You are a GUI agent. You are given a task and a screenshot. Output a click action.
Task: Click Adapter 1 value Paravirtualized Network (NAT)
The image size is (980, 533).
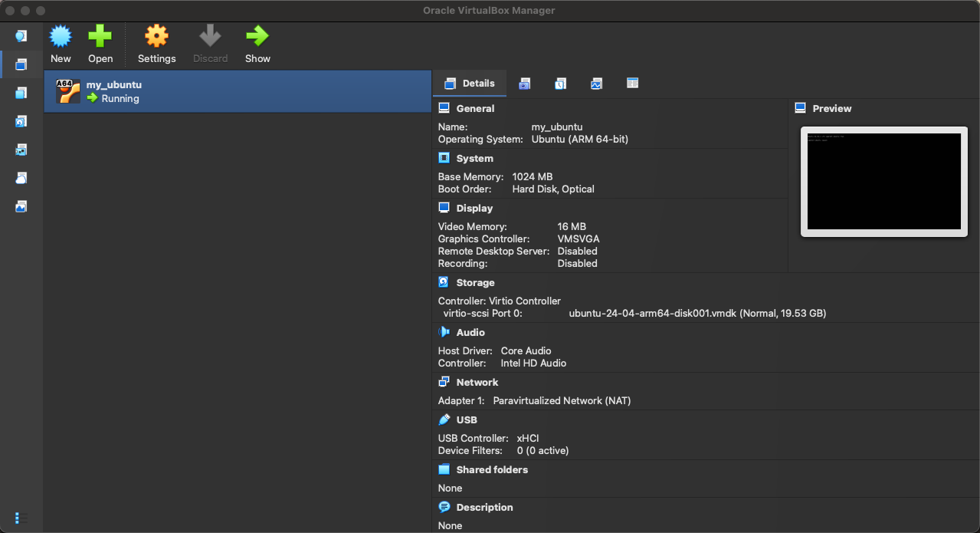tap(562, 401)
